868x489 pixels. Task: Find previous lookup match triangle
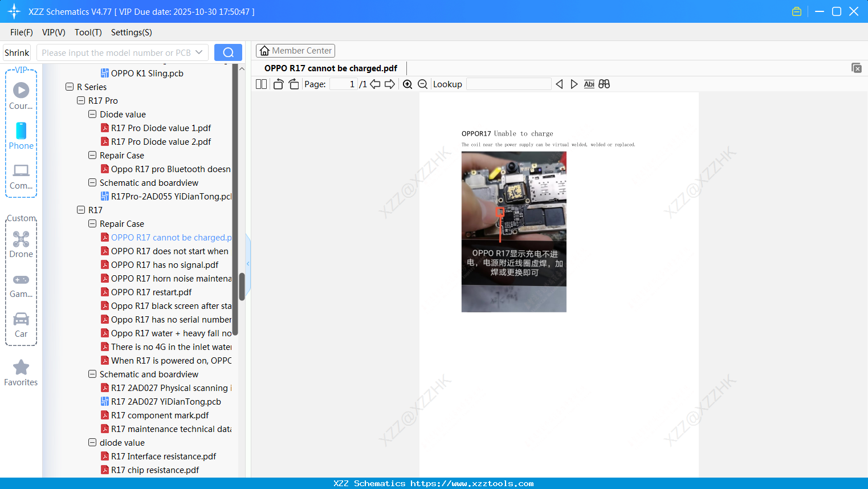coord(559,84)
